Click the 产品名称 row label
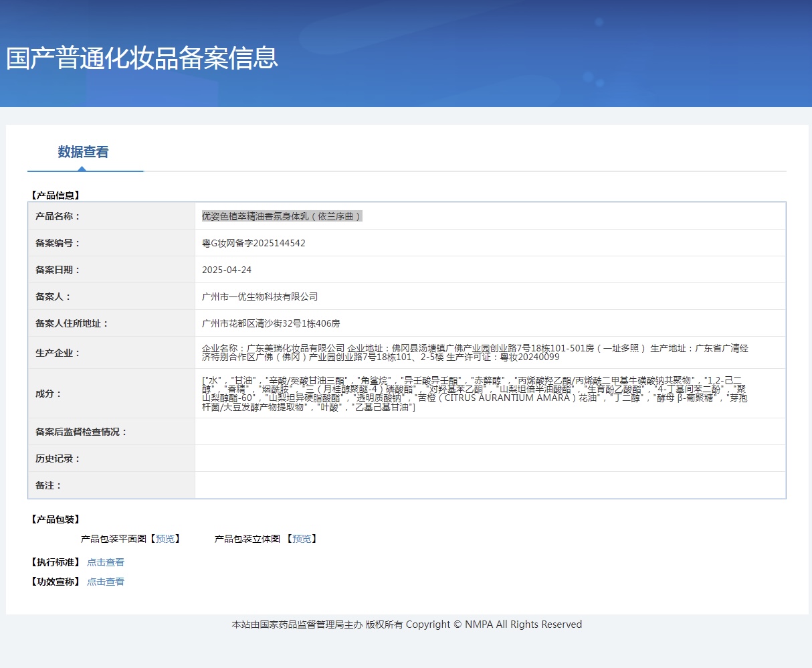The image size is (812, 668). click(58, 216)
